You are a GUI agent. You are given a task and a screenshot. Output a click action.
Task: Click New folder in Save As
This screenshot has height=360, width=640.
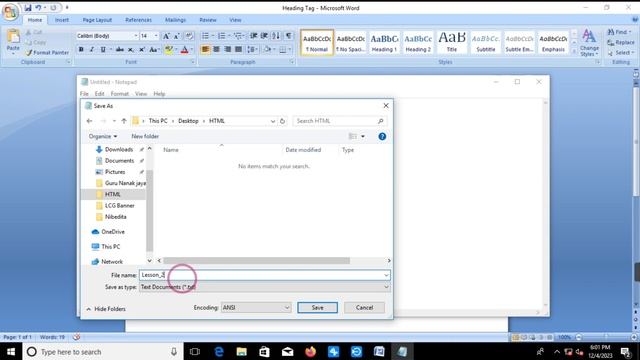pos(145,136)
